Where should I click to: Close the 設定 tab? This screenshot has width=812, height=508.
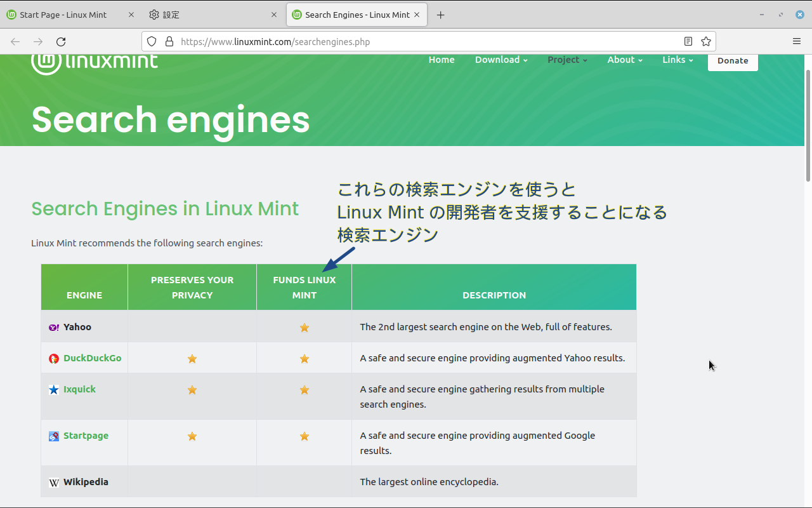(x=274, y=15)
